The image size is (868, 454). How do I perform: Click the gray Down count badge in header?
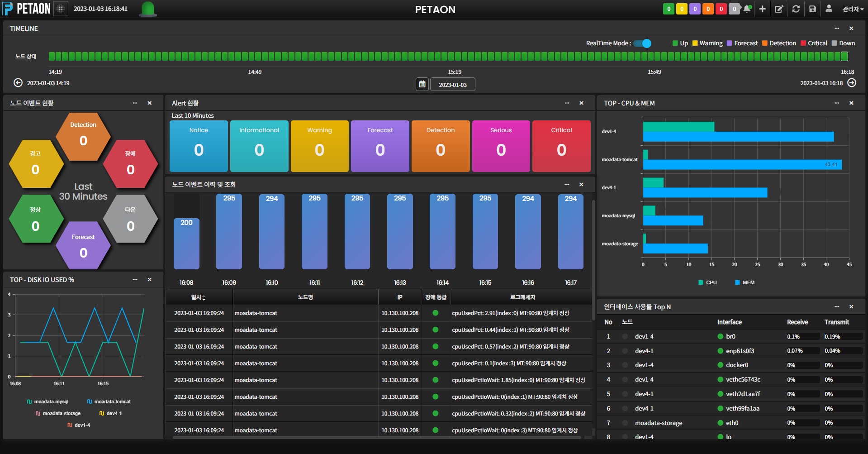pyautogui.click(x=734, y=9)
